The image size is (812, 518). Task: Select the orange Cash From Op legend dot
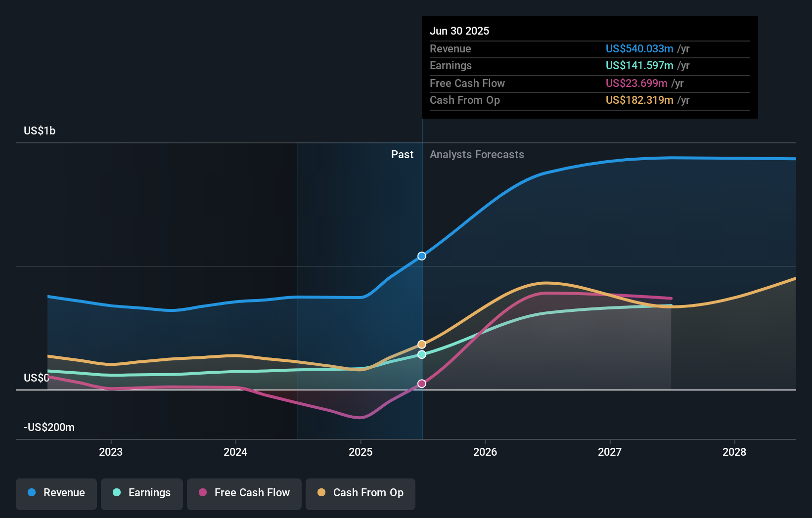coord(322,493)
